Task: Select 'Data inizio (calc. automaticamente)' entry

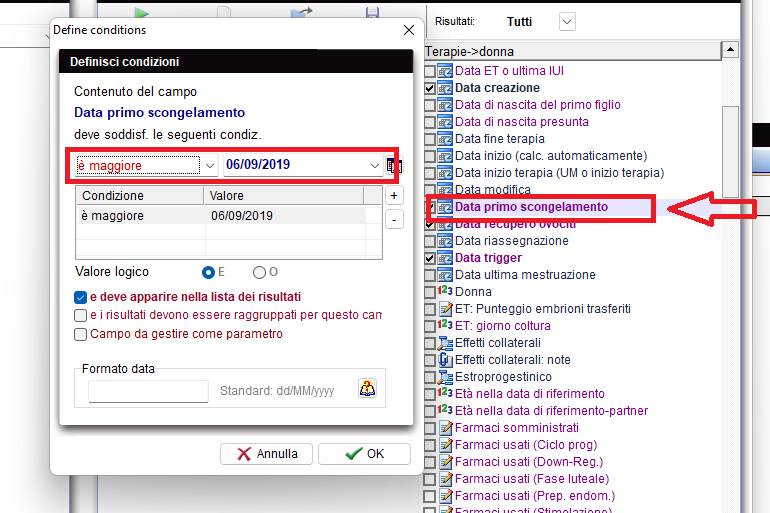Action: (551, 156)
